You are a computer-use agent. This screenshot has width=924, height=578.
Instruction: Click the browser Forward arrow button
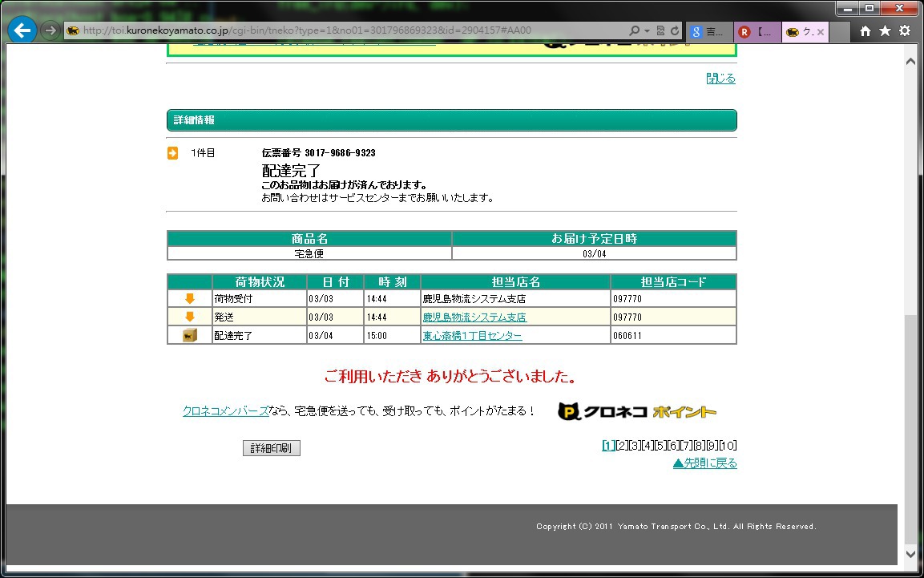[50, 30]
